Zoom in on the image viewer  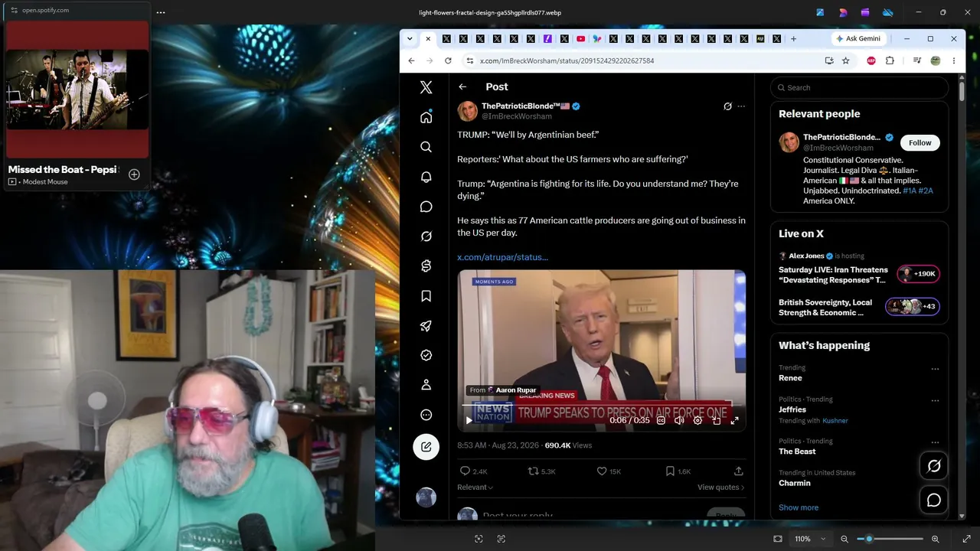tap(935, 539)
